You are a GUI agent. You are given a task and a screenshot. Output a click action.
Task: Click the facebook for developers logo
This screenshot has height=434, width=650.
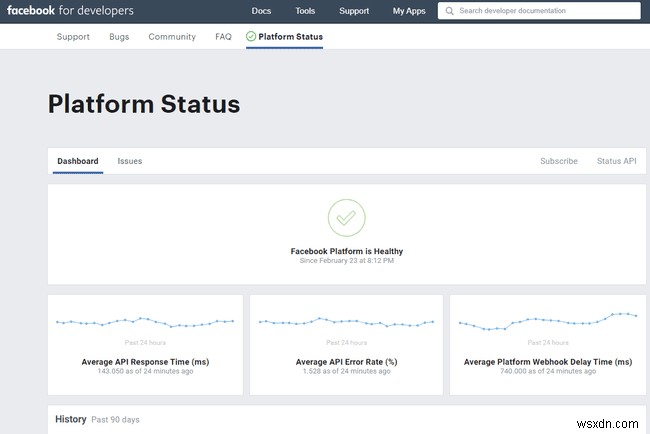tap(70, 10)
